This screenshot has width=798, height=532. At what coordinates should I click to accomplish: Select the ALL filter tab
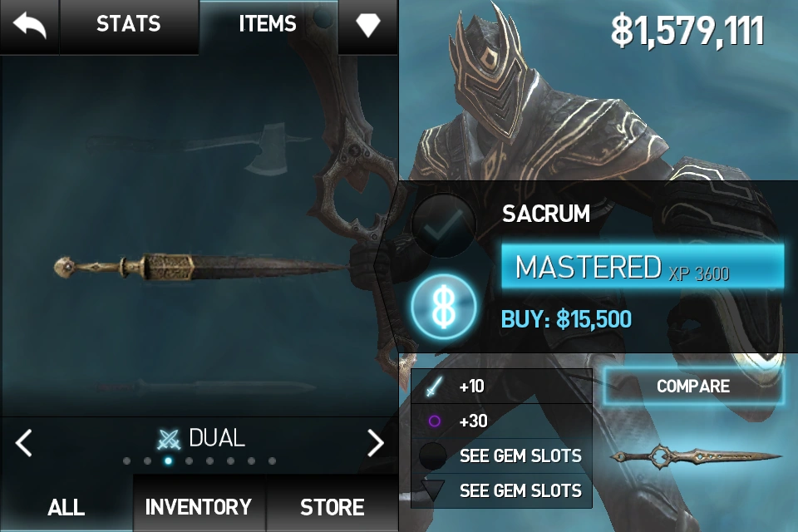66,506
